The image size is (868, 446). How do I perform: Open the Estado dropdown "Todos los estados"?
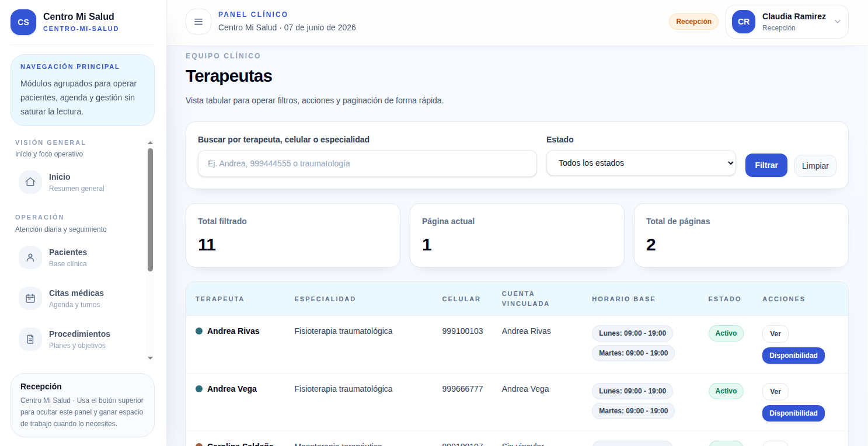click(x=641, y=163)
